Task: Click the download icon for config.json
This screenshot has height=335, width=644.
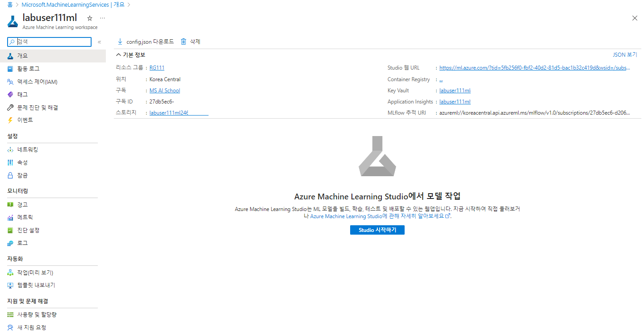Action: tap(120, 41)
